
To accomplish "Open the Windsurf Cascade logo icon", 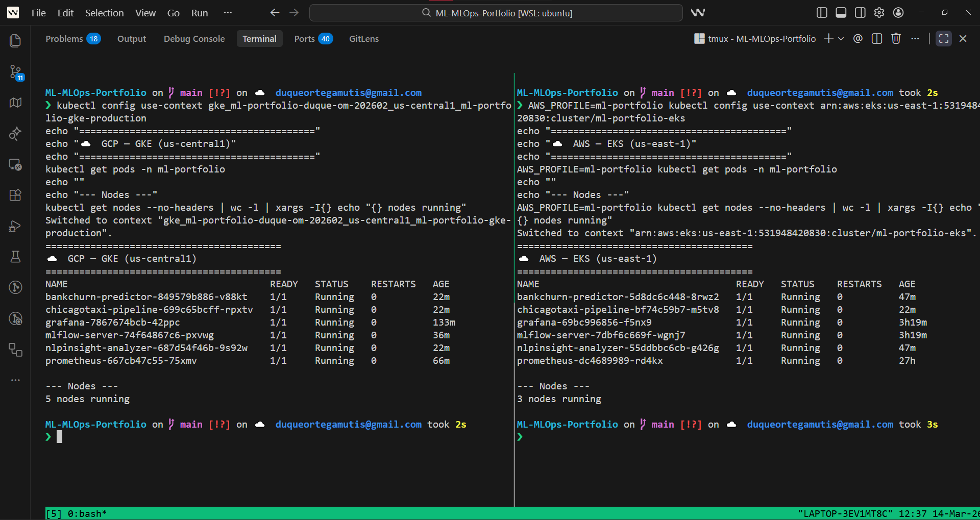I will pos(698,13).
